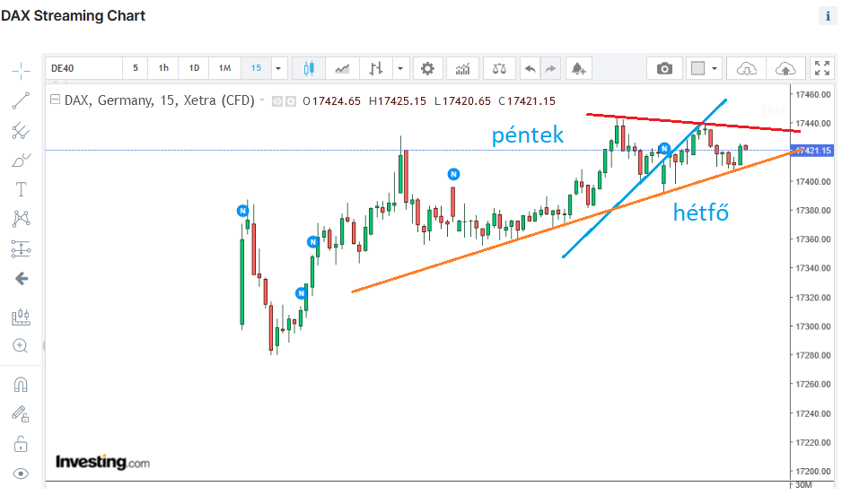Open chart properties gear

[427, 68]
